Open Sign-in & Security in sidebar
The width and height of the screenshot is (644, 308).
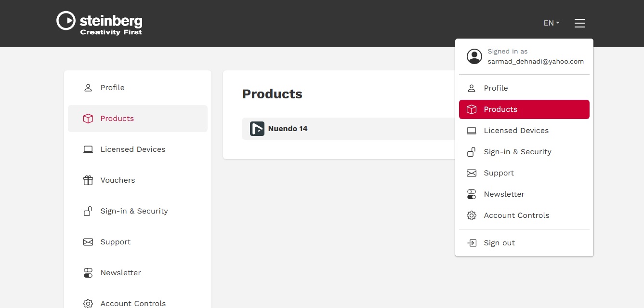(x=134, y=211)
